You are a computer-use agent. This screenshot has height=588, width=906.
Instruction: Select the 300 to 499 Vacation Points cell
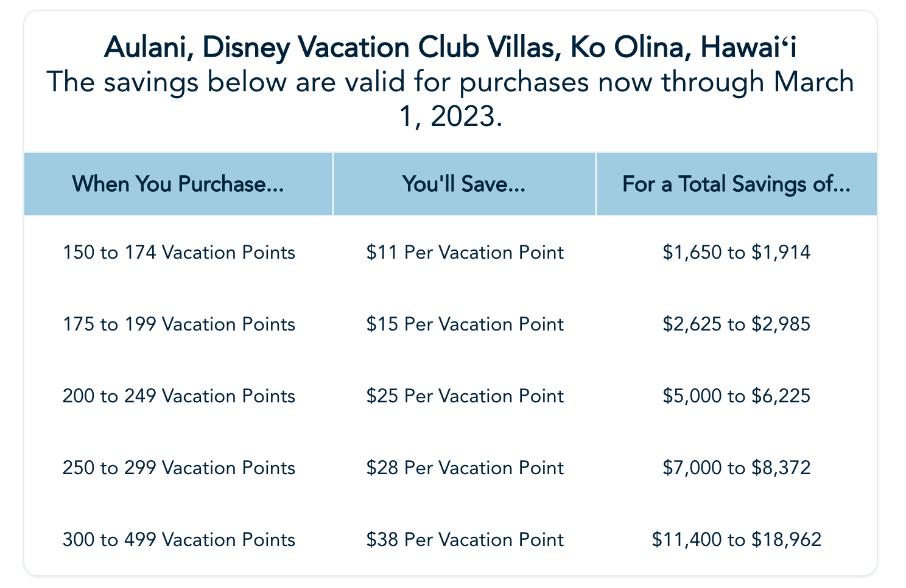[x=179, y=539]
